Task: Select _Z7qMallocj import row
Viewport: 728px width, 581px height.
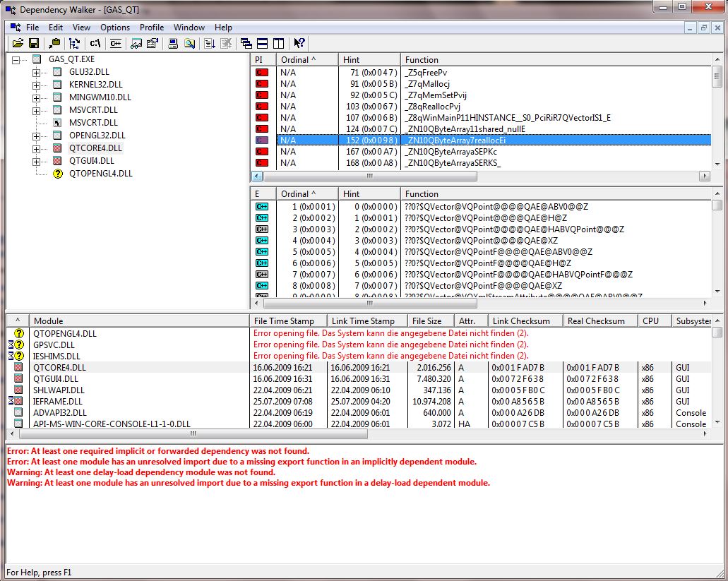Action: (481, 84)
